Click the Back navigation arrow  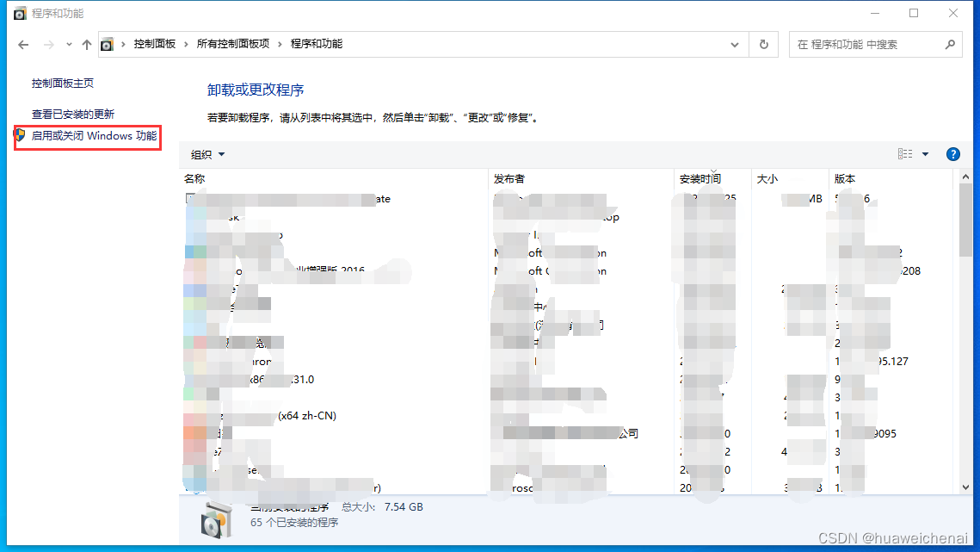[x=23, y=44]
